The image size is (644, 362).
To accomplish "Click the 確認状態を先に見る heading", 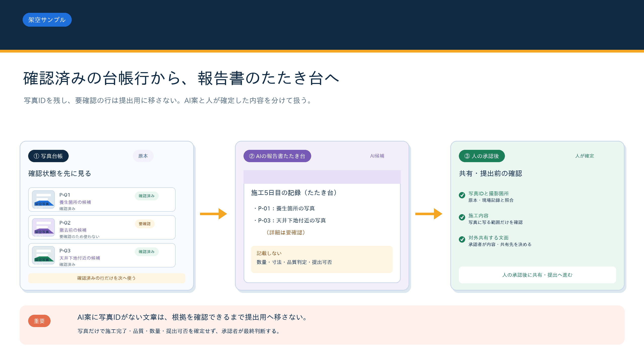I will [60, 173].
